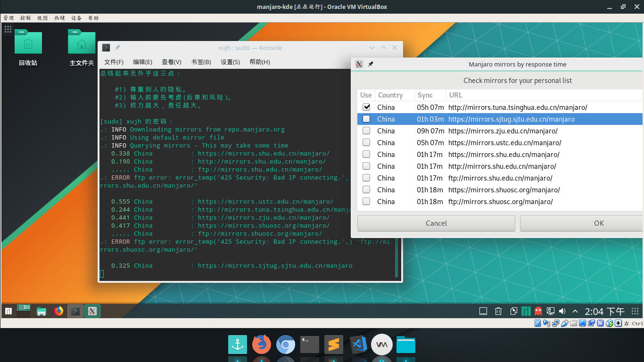Screen dimensions: 644x362
Task: Open the 帮助(H) menu in Konsole
Action: coord(260,62)
